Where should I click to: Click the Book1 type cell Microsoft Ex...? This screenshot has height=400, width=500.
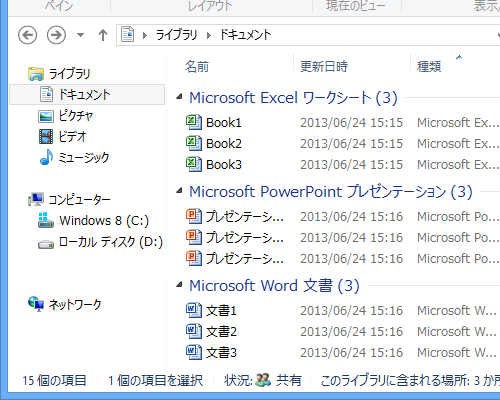click(x=458, y=123)
